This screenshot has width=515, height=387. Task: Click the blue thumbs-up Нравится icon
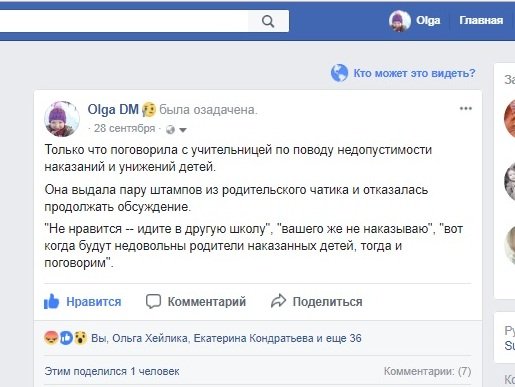pyautogui.click(x=51, y=301)
